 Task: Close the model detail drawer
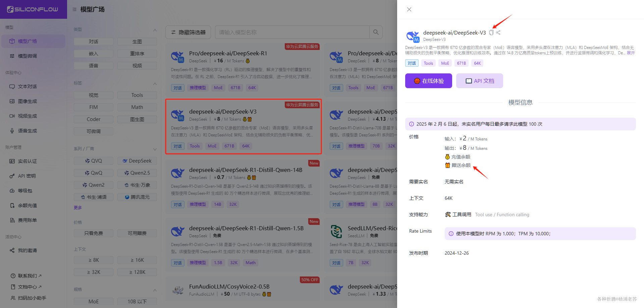pos(409,9)
